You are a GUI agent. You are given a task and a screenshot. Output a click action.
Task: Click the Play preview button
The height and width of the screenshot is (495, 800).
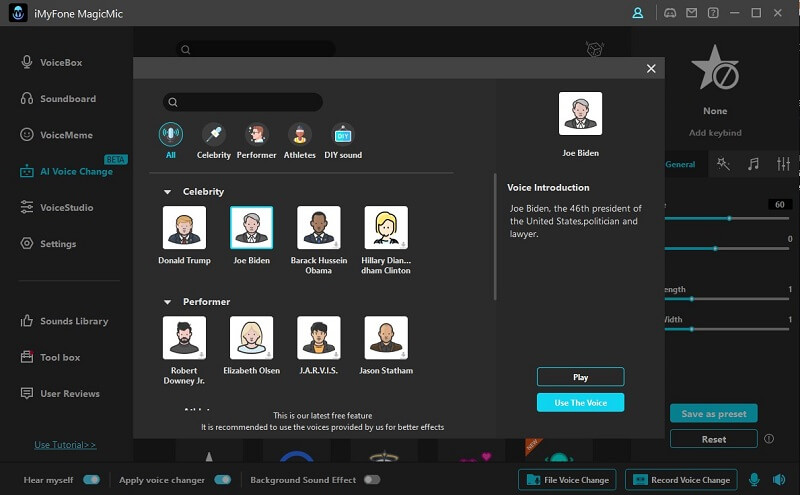pyautogui.click(x=580, y=377)
